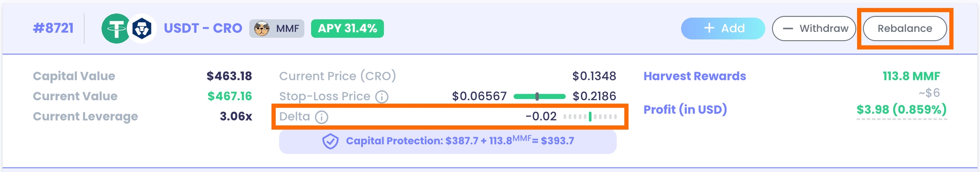Click the plus icon on Add button
The image size is (980, 172).
[x=709, y=28]
